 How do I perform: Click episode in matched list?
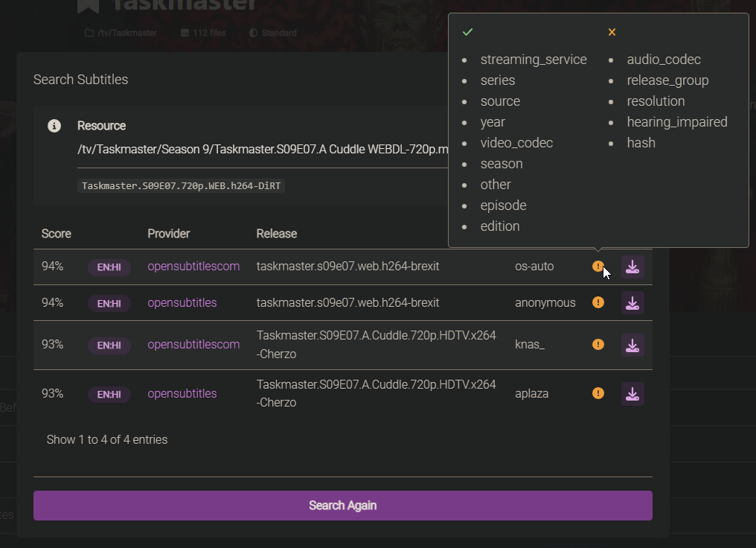point(503,206)
